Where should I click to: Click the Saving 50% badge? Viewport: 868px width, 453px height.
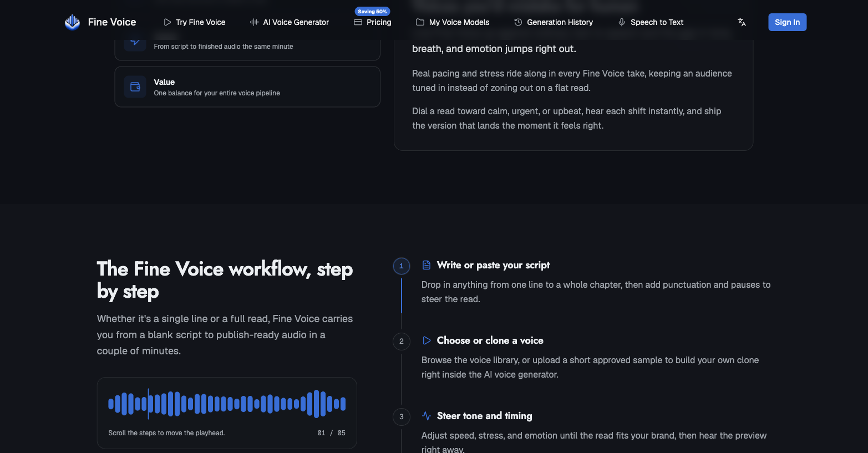point(372,11)
